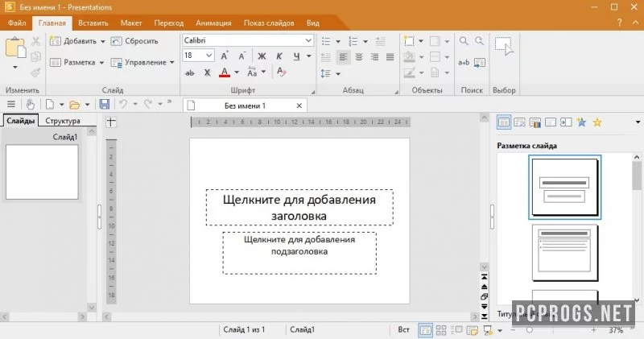Switch to the Структура panel tab

[63, 121]
